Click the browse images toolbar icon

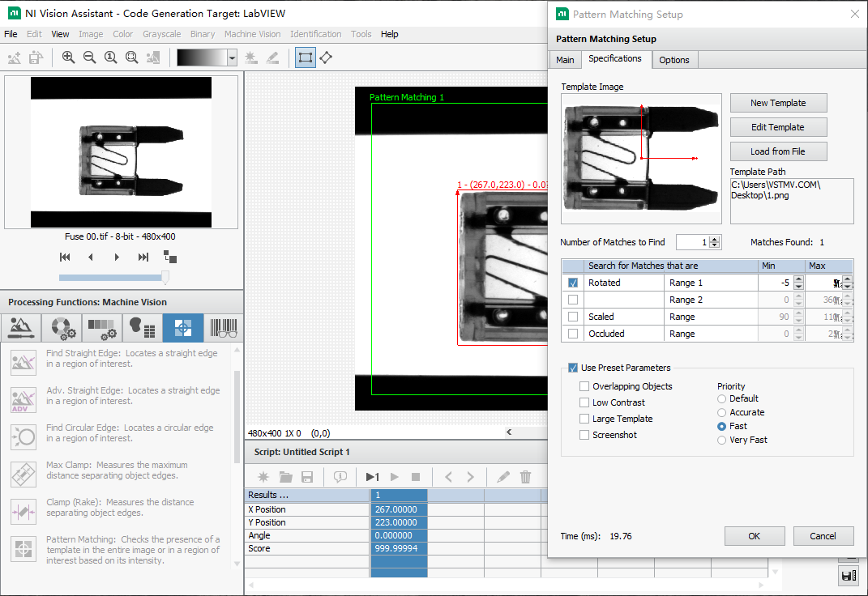click(36, 57)
